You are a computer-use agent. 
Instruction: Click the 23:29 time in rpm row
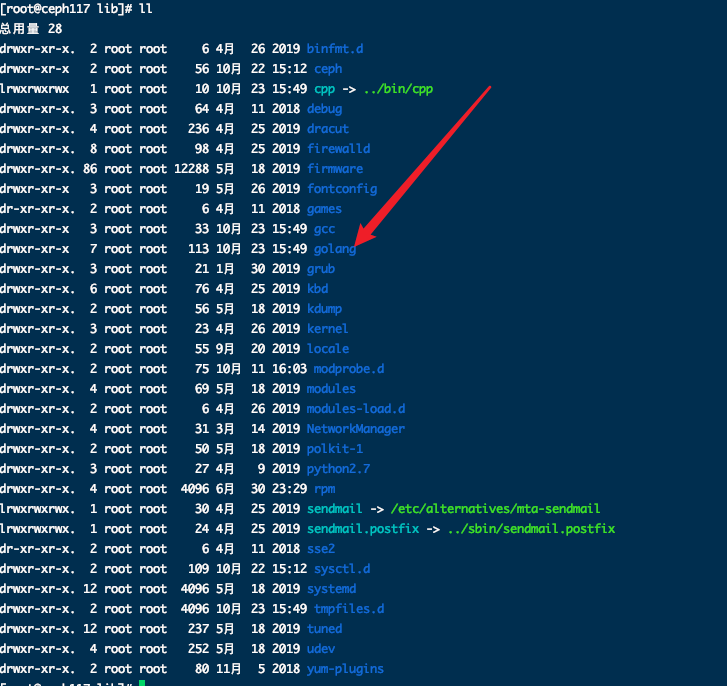[289, 489]
